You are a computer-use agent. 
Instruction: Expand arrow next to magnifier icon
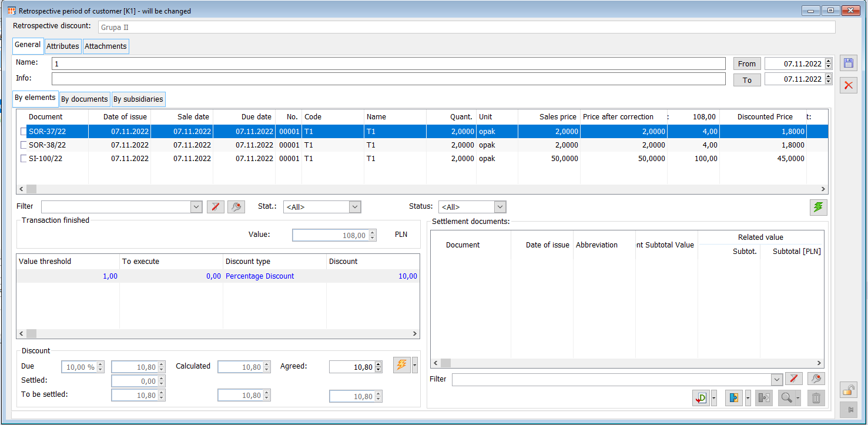click(799, 398)
